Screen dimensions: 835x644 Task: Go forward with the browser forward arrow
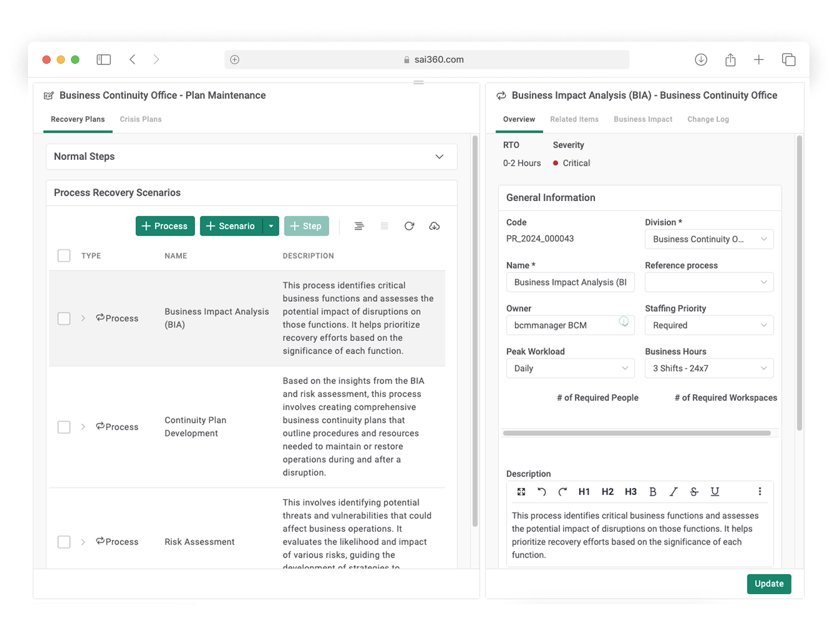tap(156, 60)
